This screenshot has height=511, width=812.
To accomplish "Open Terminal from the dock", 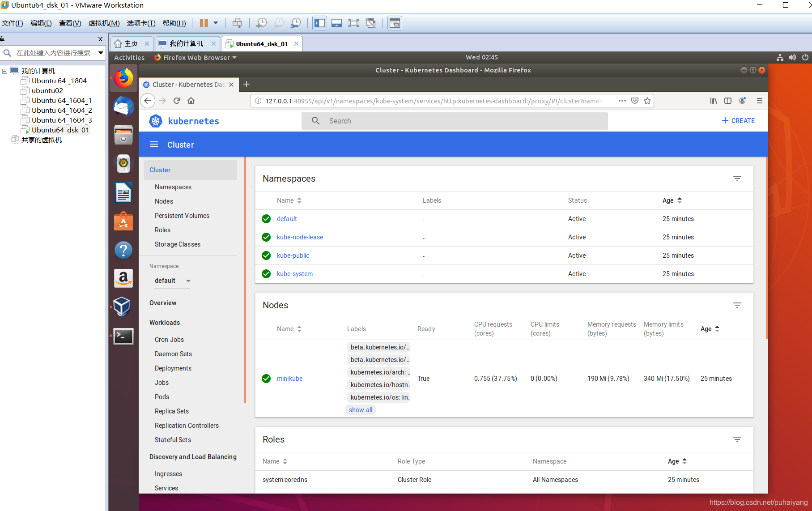I will pyautogui.click(x=123, y=336).
